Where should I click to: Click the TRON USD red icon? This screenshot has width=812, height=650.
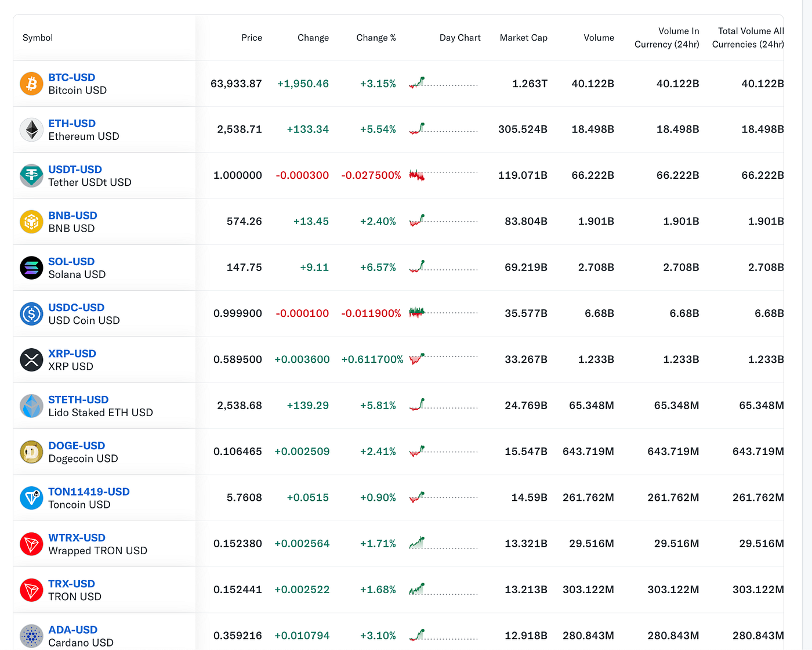pyautogui.click(x=31, y=590)
